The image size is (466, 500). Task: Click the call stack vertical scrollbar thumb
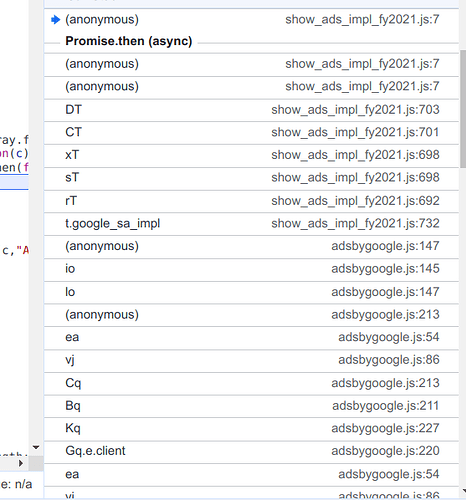463,109
